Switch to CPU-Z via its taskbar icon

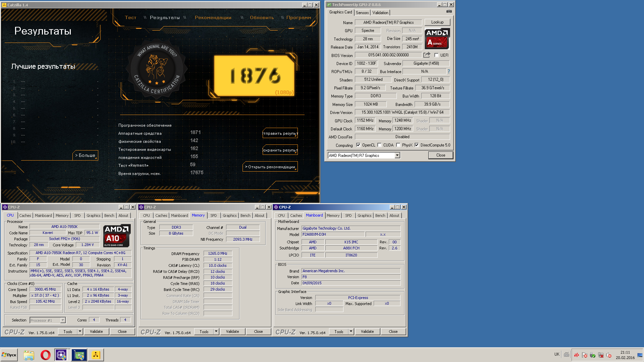tap(61, 355)
